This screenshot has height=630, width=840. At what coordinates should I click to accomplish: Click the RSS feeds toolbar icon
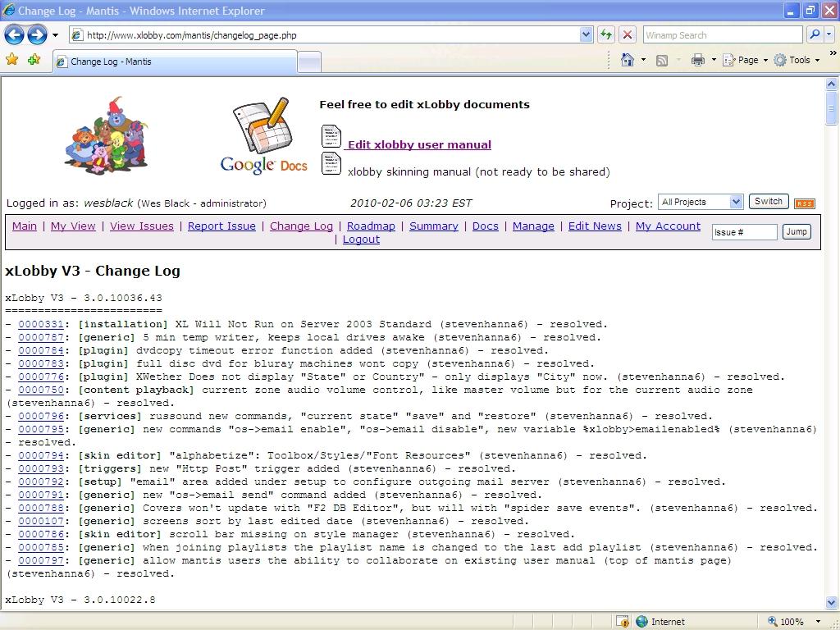coord(662,61)
